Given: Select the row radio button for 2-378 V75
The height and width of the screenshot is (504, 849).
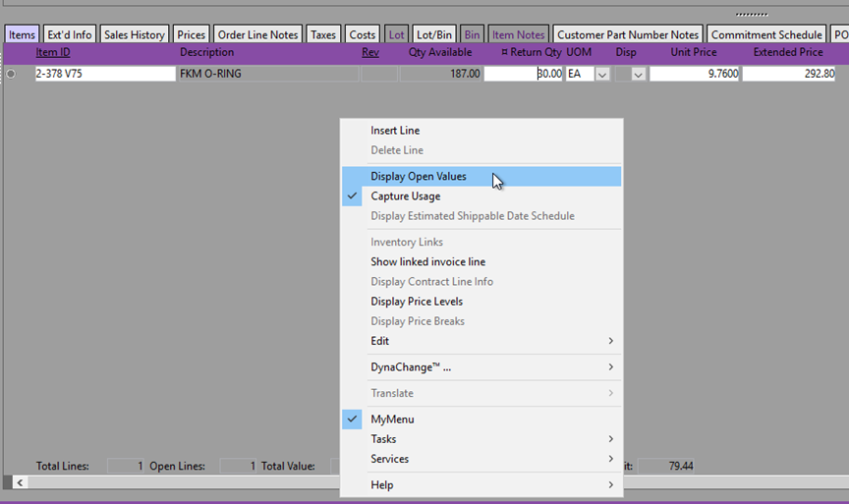Looking at the screenshot, I should pyautogui.click(x=11, y=74).
